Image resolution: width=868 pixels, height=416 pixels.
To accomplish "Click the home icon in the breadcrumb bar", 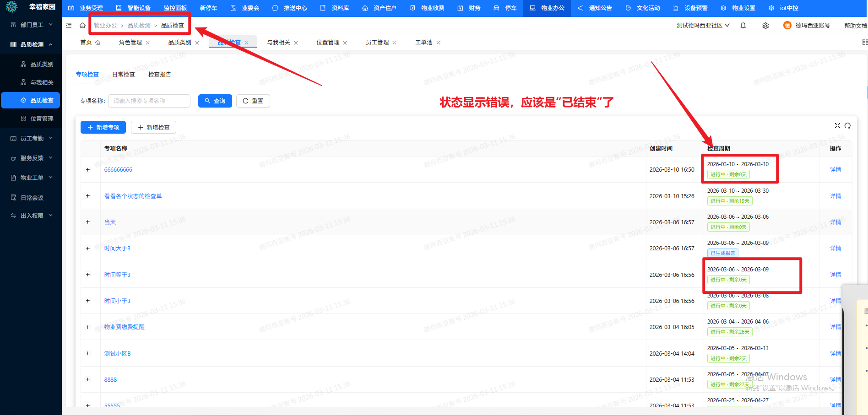I will coord(82,25).
